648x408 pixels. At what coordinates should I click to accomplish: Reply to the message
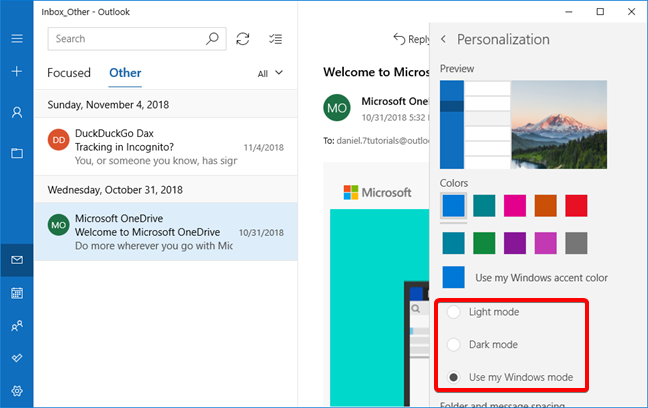click(411, 39)
